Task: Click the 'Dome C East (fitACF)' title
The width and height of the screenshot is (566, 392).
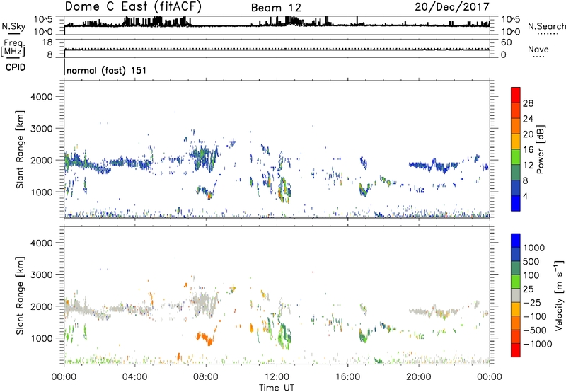Action: point(133,6)
